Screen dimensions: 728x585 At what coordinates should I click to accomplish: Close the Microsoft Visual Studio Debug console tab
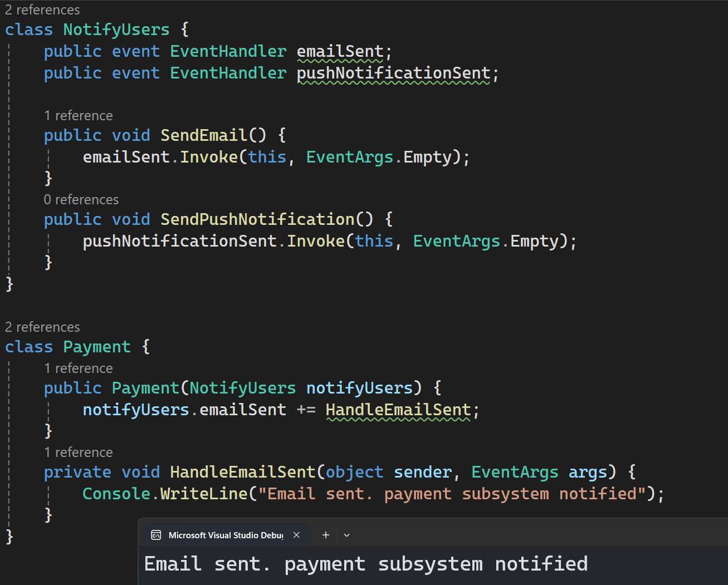click(x=296, y=535)
